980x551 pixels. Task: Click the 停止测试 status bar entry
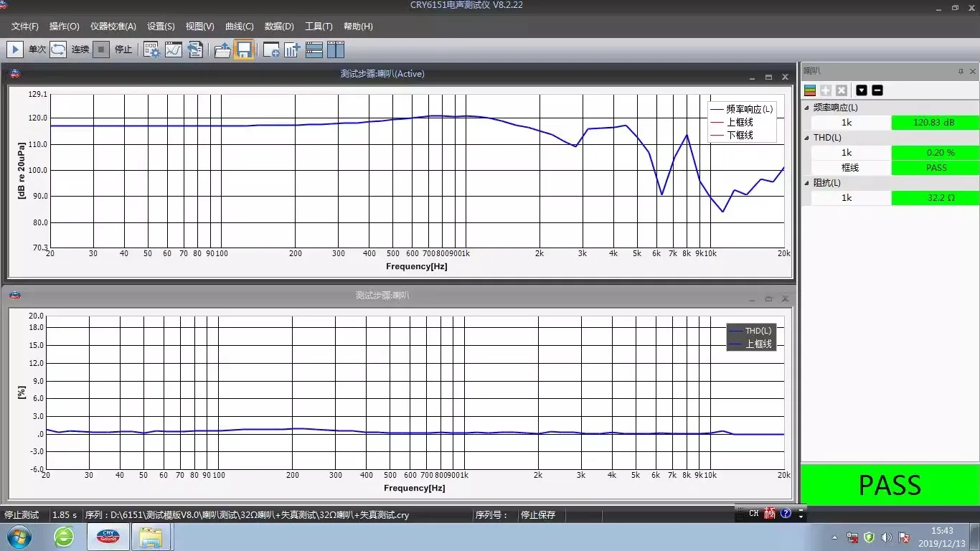pyautogui.click(x=22, y=515)
